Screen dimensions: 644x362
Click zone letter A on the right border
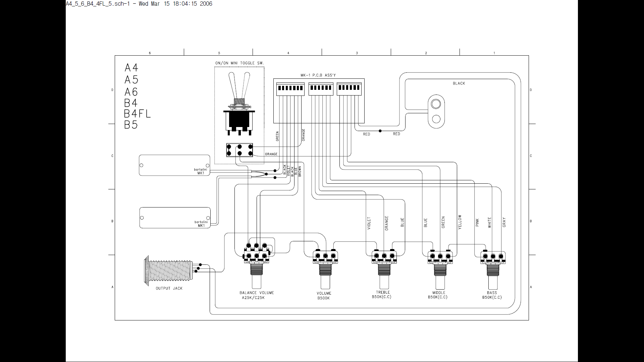coord(531,287)
